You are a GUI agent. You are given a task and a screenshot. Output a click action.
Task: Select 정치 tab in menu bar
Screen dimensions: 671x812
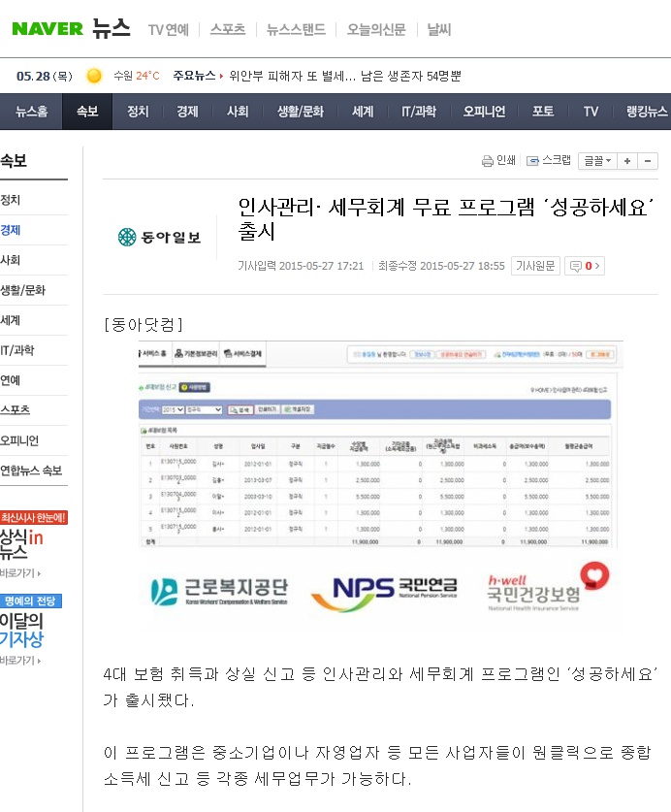tap(138, 112)
